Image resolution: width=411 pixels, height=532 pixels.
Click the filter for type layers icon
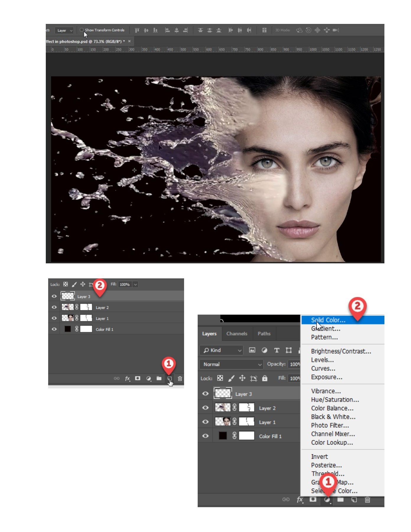click(x=277, y=350)
